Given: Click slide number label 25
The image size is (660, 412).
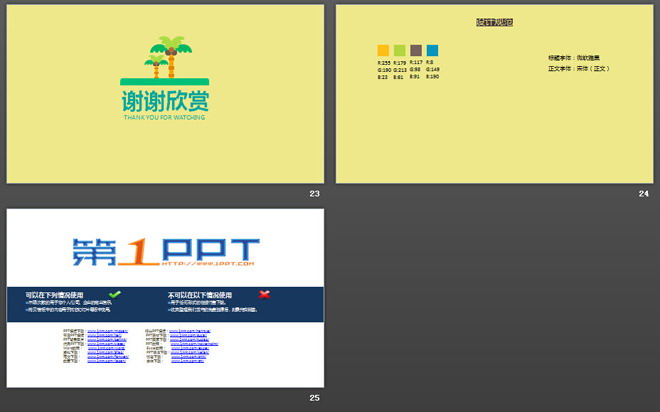Looking at the screenshot, I should [314, 398].
